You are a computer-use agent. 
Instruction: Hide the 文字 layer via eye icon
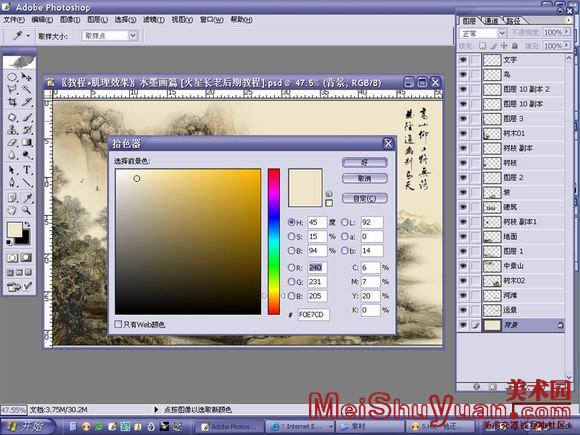[463, 60]
